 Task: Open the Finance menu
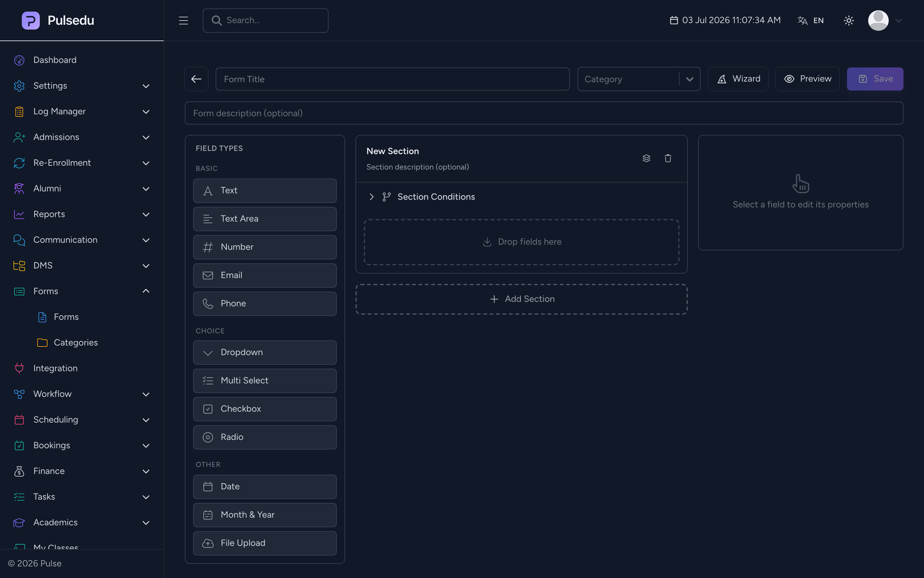pos(82,471)
